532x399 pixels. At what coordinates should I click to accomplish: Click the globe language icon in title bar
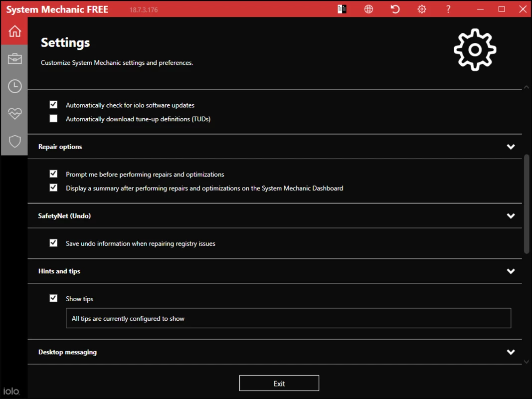tap(368, 9)
